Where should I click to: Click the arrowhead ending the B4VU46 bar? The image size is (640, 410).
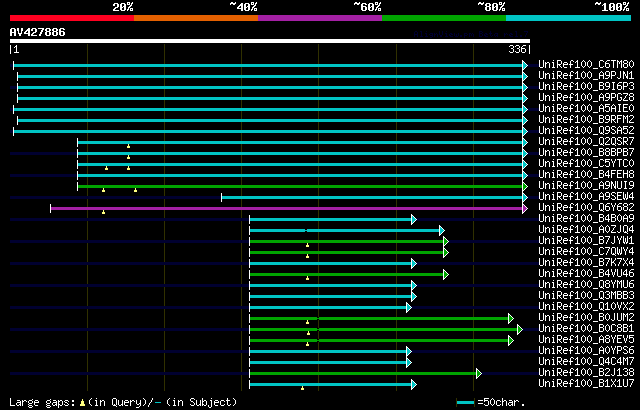click(x=446, y=275)
